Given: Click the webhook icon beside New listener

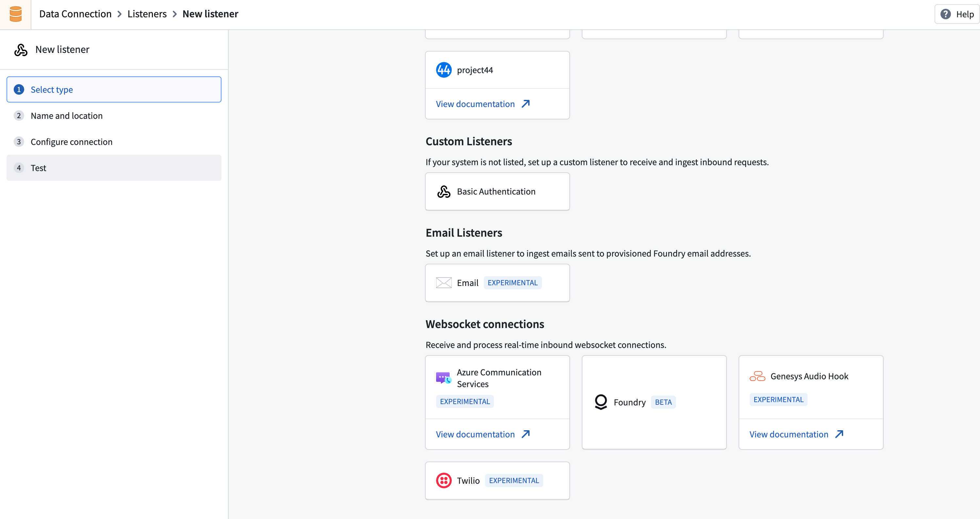Looking at the screenshot, I should click(x=20, y=49).
